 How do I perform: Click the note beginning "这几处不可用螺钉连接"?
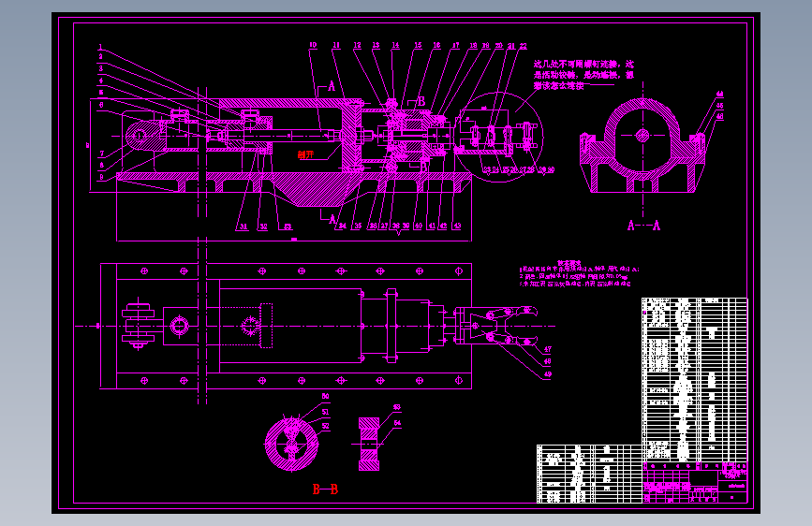[583, 75]
